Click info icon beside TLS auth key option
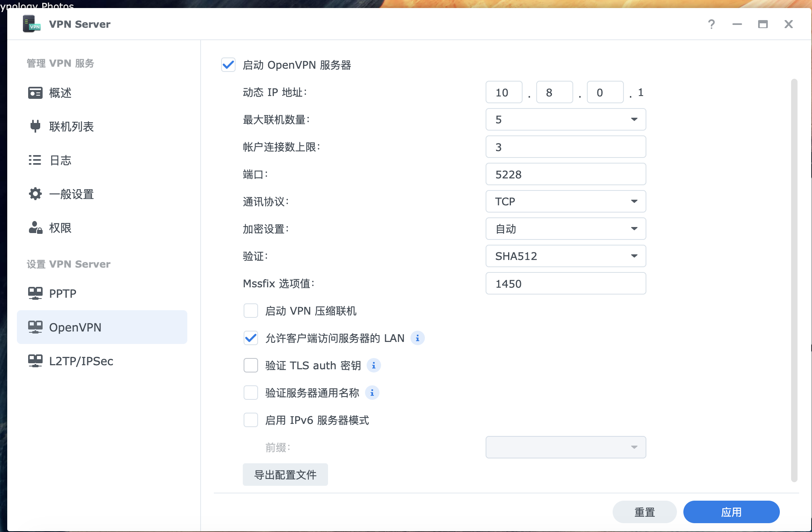Image resolution: width=812 pixels, height=532 pixels. point(373,366)
